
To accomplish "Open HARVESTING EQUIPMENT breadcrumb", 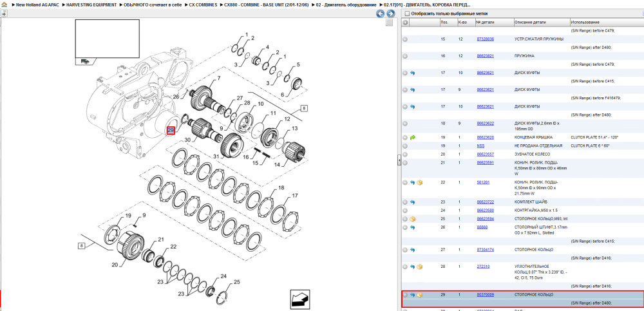I will point(91,5).
